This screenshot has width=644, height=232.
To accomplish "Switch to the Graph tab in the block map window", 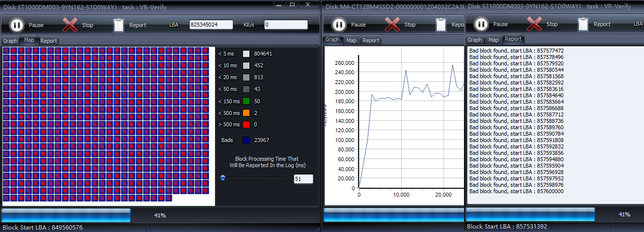I will [x=10, y=41].
